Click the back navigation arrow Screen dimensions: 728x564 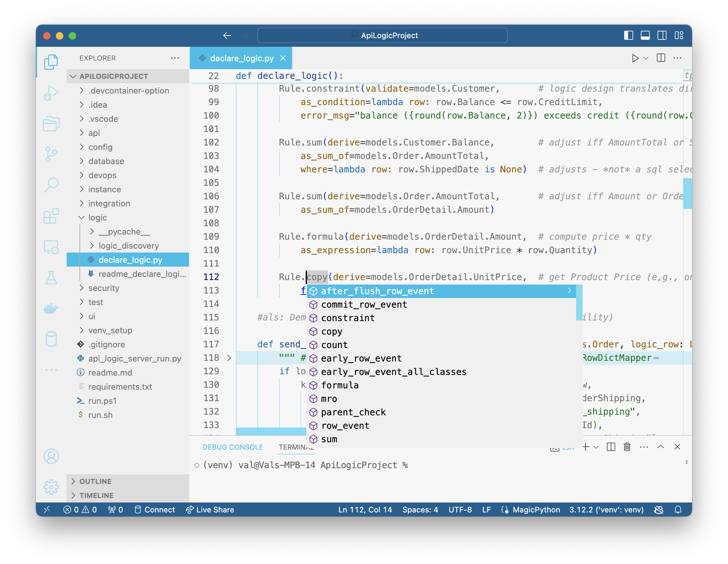[227, 36]
